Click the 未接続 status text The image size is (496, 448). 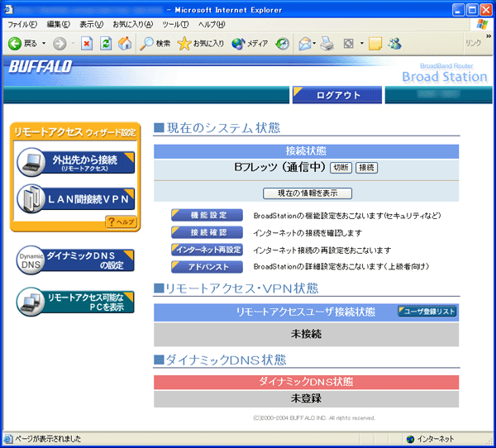click(306, 334)
